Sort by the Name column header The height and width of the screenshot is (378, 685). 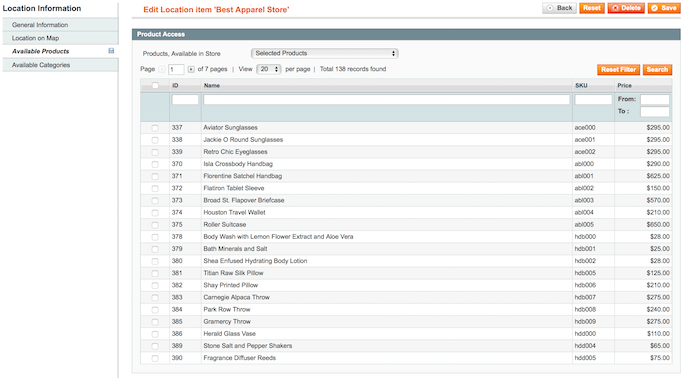(x=212, y=86)
